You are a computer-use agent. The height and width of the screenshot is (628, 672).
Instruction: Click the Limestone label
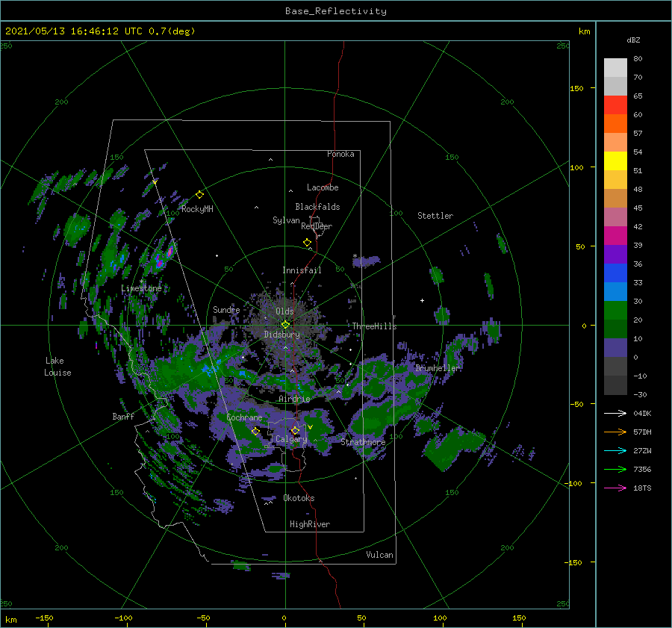(141, 288)
